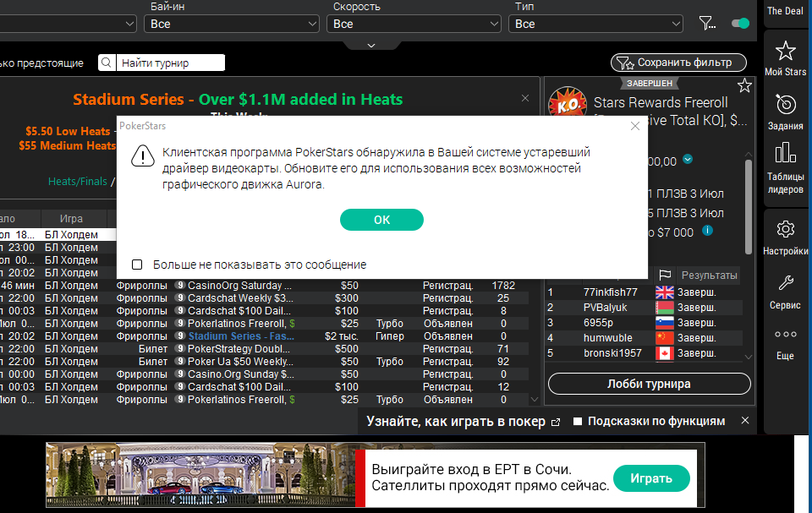Open Задания challenges icon in sidebar

[785, 105]
